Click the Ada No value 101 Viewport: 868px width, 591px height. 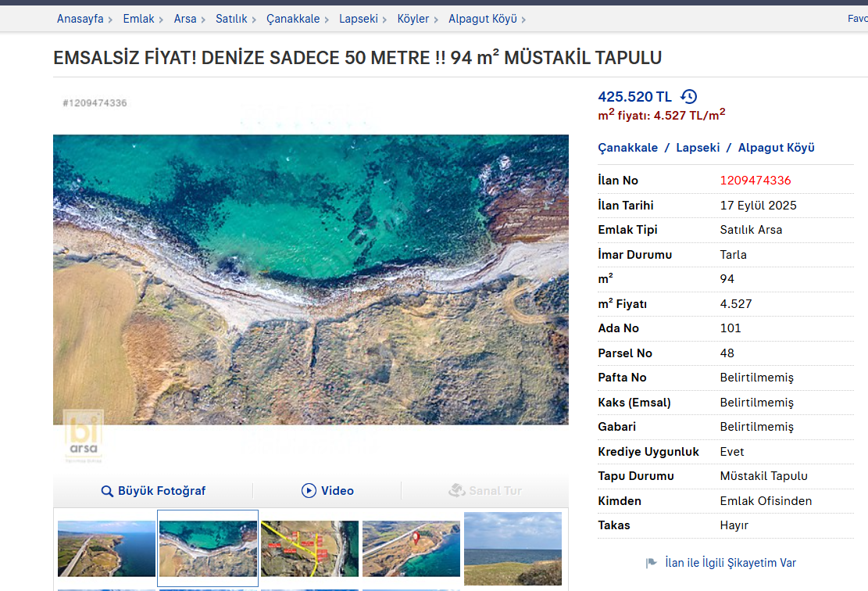click(x=730, y=328)
